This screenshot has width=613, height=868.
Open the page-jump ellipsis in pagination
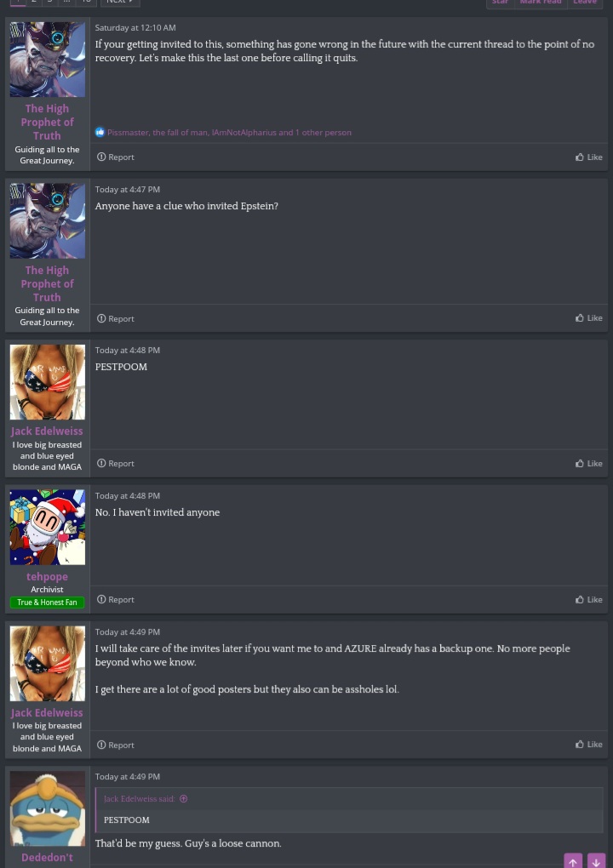point(66,2)
